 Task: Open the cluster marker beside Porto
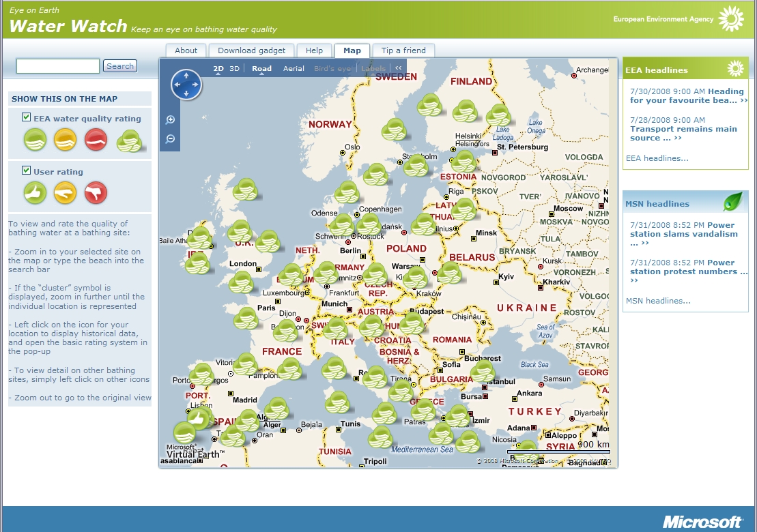point(201,374)
